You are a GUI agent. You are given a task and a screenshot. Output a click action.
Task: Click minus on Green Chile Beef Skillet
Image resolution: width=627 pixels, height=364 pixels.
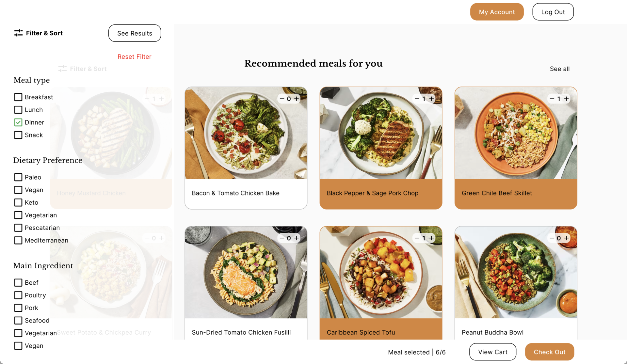(552, 99)
